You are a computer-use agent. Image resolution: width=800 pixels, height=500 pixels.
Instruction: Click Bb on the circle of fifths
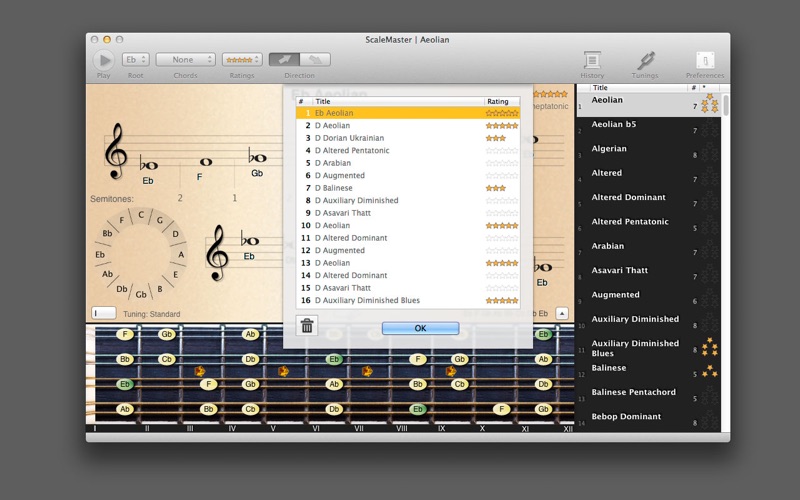click(x=107, y=234)
